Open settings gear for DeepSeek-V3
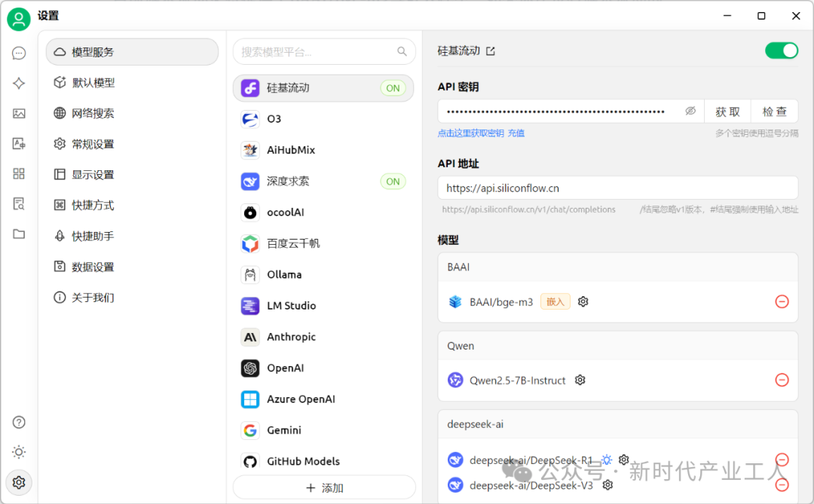The height and width of the screenshot is (504, 814). 607,485
